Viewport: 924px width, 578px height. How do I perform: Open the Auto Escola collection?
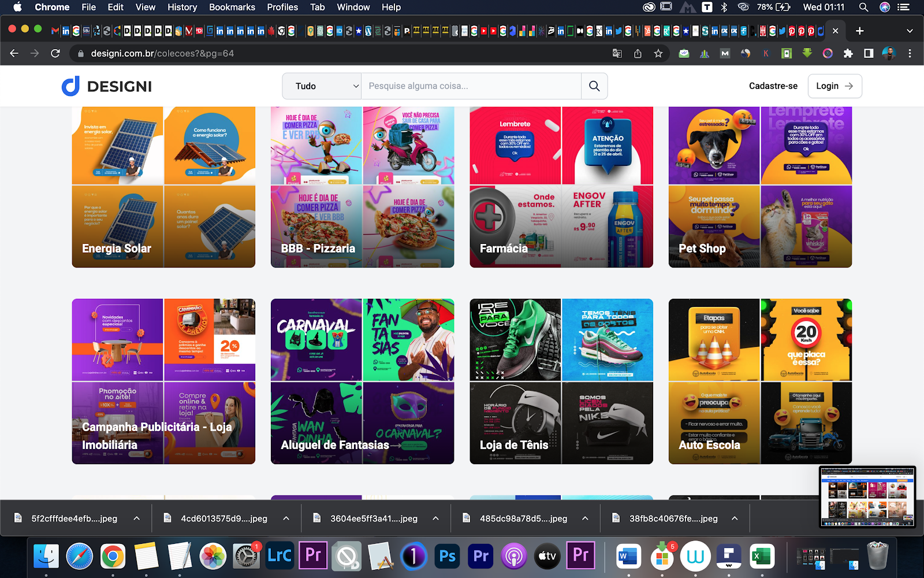[760, 381]
